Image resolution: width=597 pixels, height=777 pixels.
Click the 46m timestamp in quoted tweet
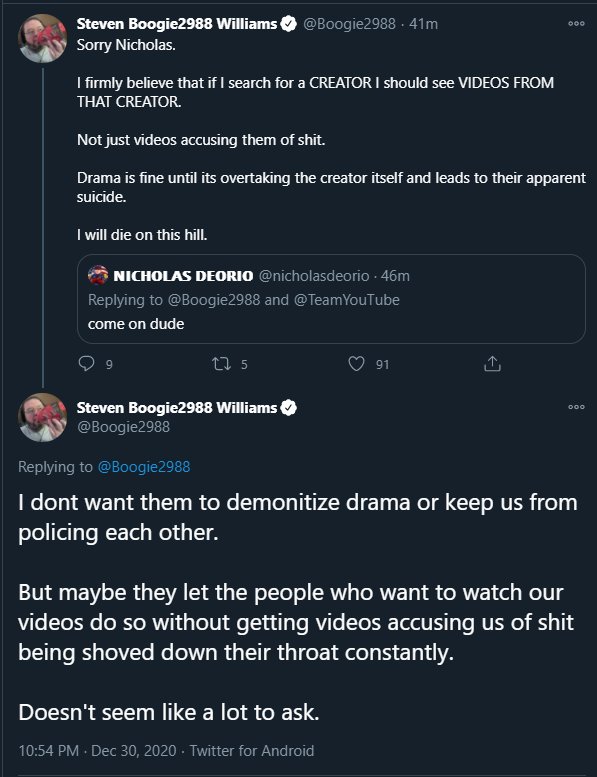[x=395, y=276]
